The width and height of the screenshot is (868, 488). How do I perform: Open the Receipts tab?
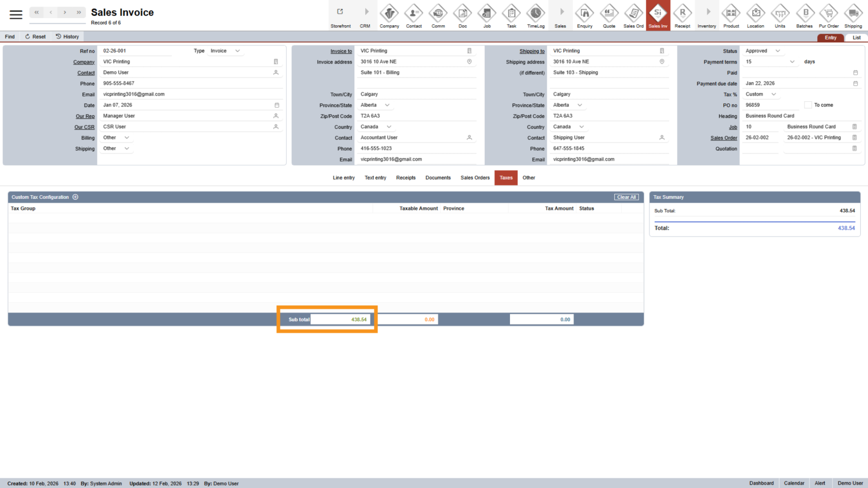[x=406, y=178]
